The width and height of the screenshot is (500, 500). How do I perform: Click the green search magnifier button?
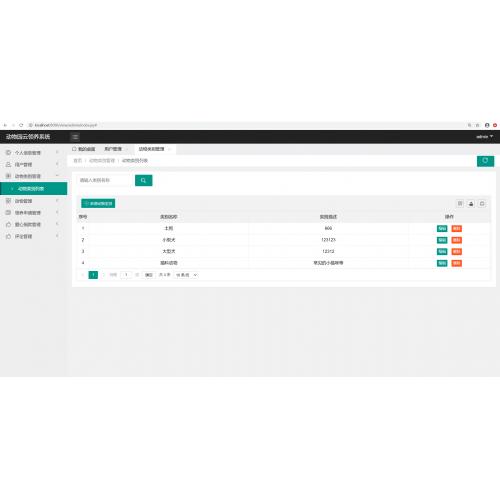(144, 180)
